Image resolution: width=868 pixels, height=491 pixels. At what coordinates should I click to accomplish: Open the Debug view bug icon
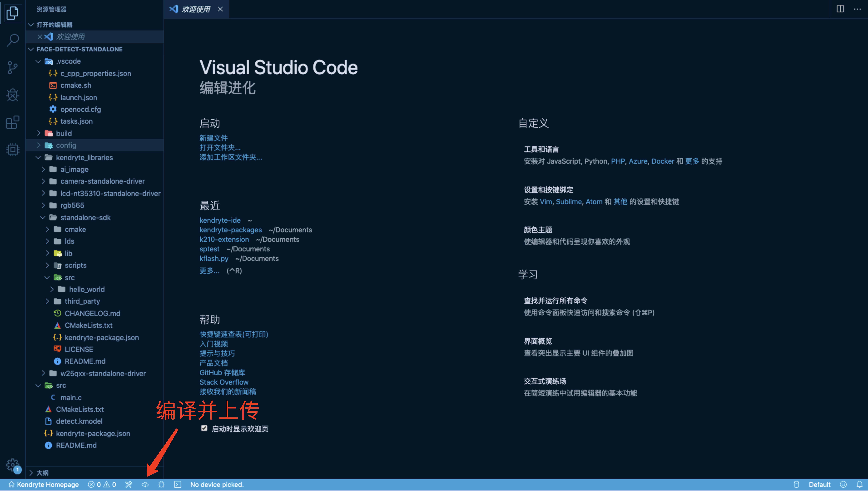[x=12, y=95]
